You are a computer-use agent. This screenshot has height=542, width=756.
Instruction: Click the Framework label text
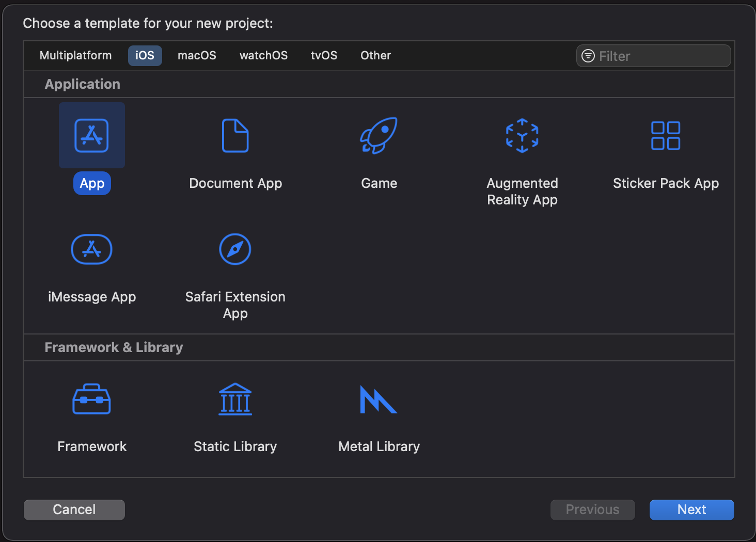point(92,447)
